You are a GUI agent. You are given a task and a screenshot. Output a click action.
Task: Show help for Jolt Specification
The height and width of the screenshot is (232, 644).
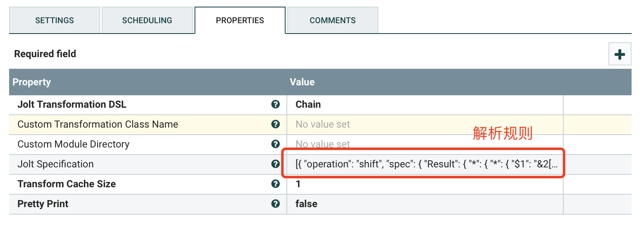[275, 164]
